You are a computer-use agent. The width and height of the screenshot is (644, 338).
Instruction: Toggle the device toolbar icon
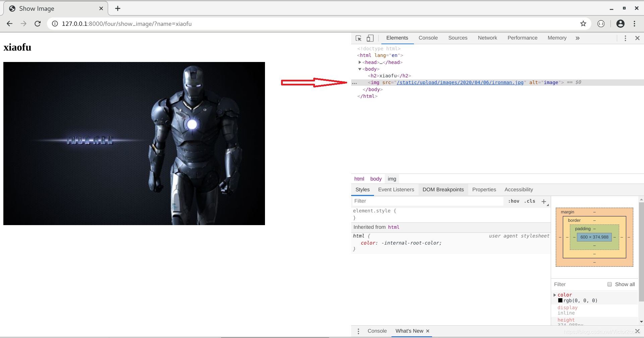click(x=370, y=38)
